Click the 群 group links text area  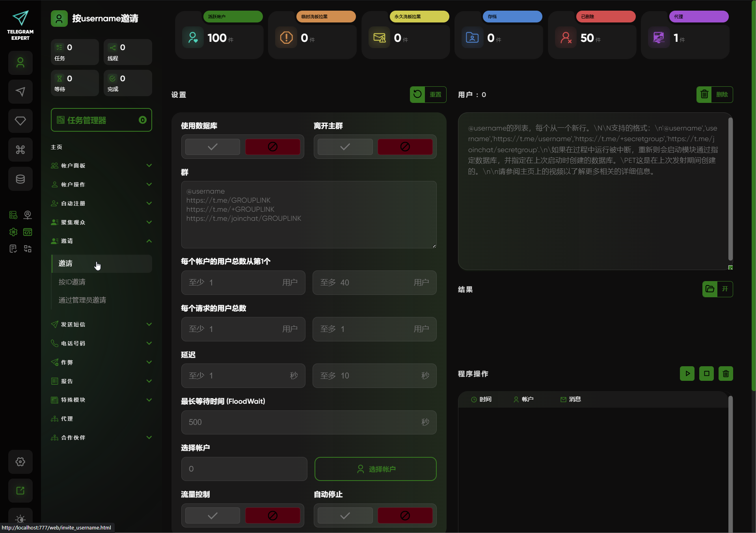309,215
